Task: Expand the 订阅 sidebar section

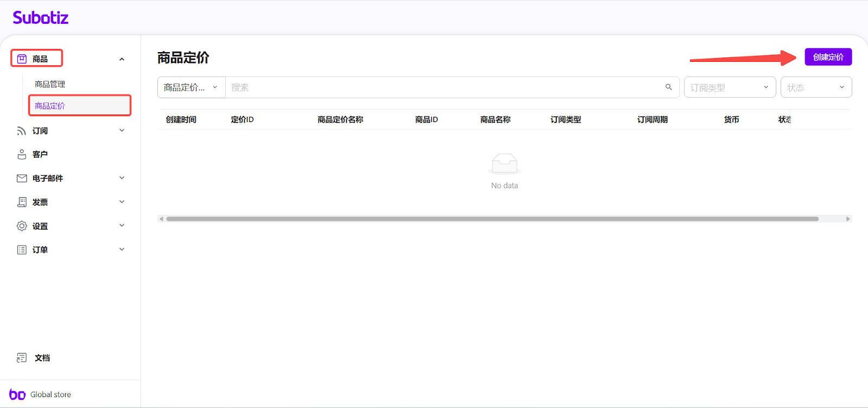Action: [x=122, y=131]
